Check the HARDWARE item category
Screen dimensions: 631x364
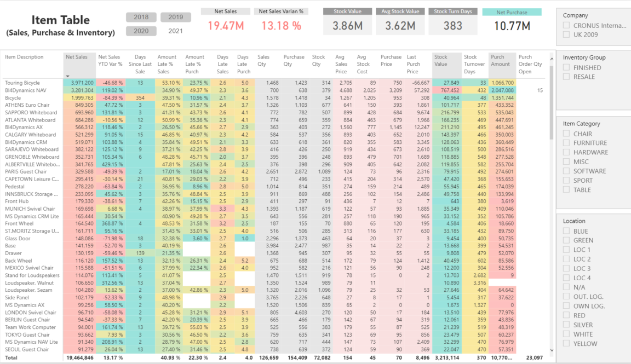tap(567, 152)
